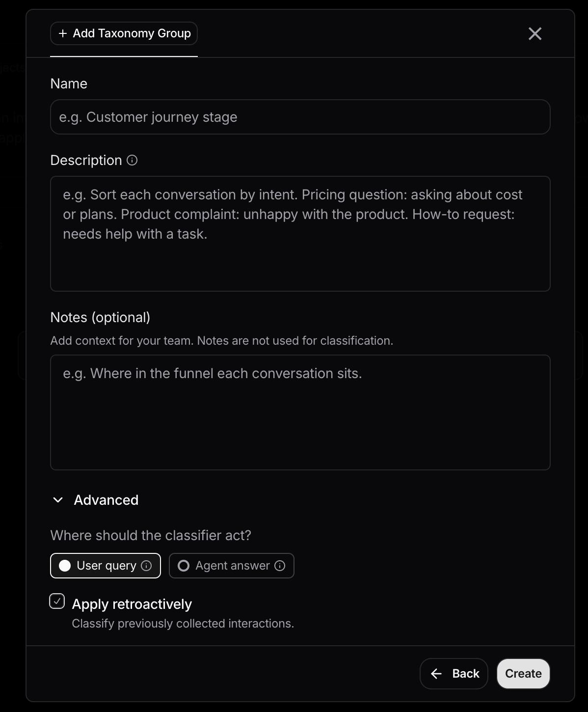Click the Name field label
The width and height of the screenshot is (588, 712).
(69, 83)
